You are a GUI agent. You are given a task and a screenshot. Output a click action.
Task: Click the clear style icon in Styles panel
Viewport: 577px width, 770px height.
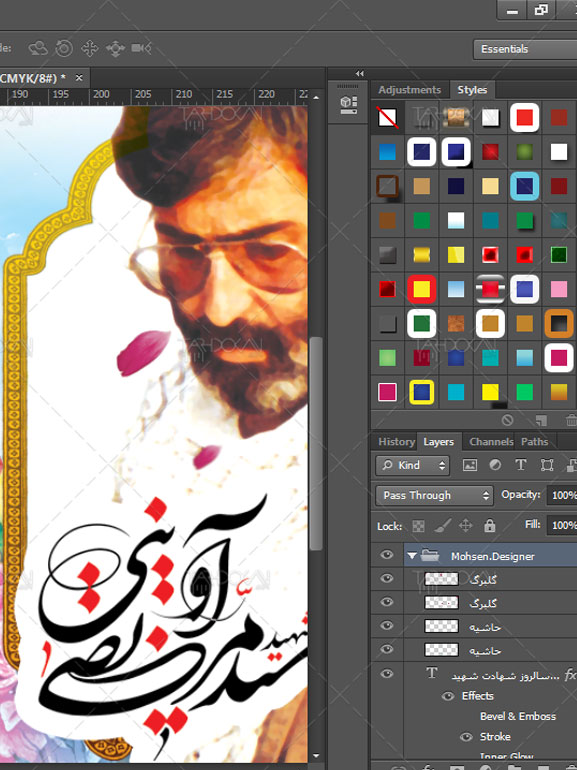pyautogui.click(x=508, y=420)
